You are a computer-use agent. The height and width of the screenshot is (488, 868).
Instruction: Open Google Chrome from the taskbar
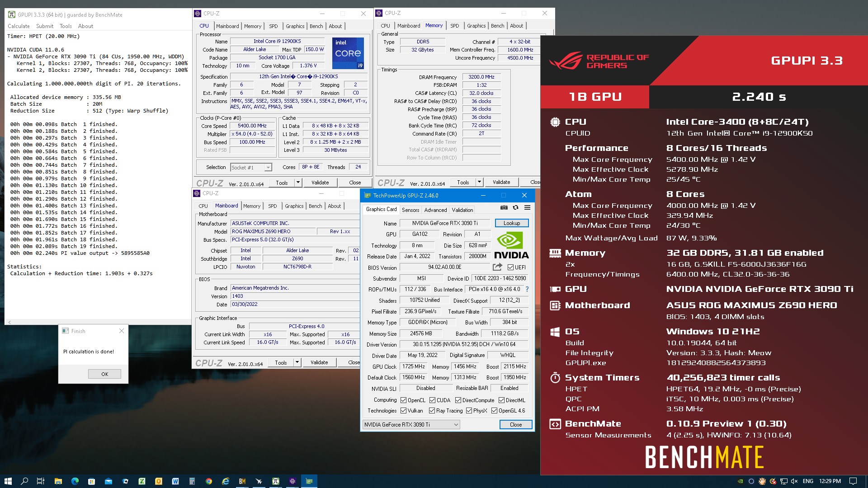209,481
